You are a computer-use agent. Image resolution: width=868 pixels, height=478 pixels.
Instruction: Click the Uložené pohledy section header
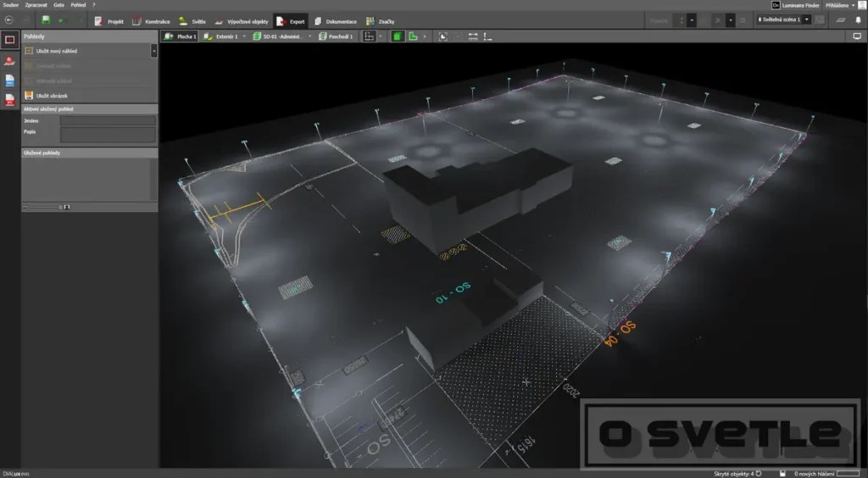point(90,153)
